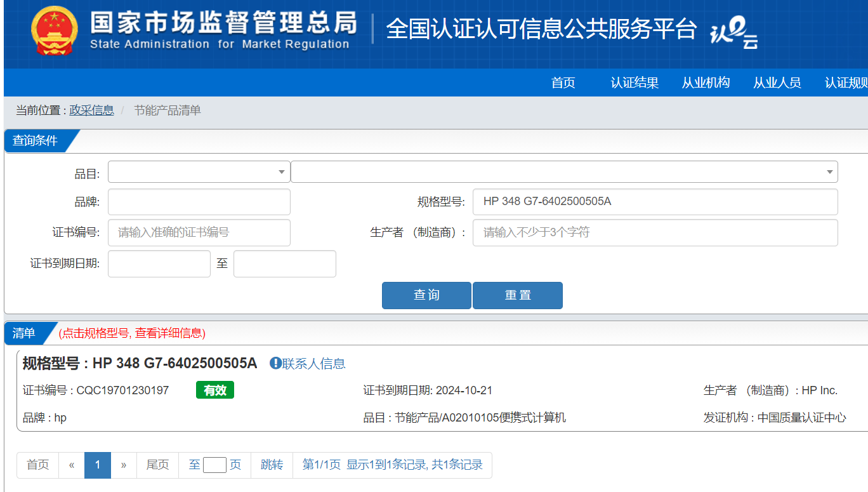Click the 查询条件 section tab

[36, 140]
